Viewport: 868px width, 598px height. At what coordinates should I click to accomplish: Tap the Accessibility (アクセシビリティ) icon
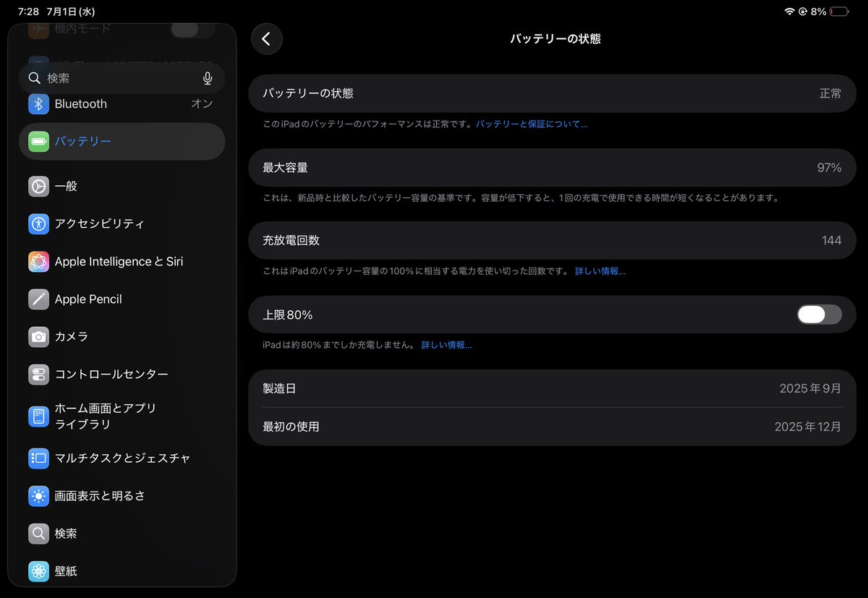point(39,224)
